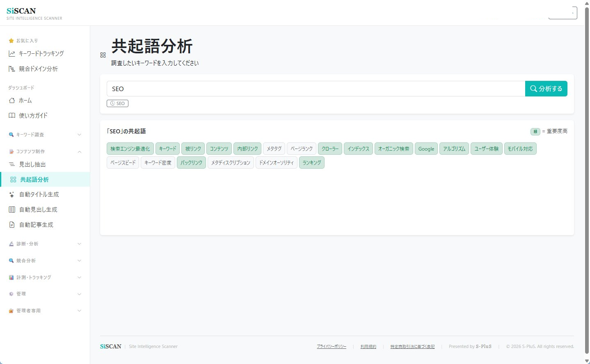Click the 管理者専用 lock icon
This screenshot has height=364, width=590.
[x=11, y=311]
